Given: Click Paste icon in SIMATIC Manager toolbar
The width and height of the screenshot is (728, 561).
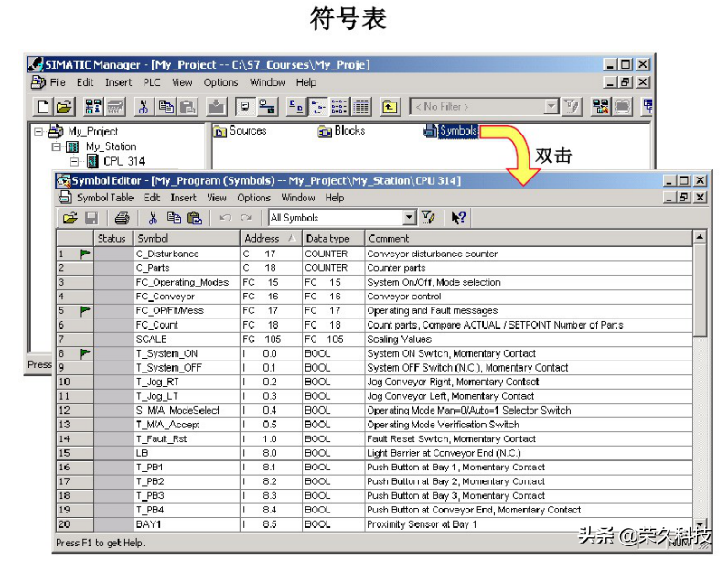Looking at the screenshot, I should [187, 107].
